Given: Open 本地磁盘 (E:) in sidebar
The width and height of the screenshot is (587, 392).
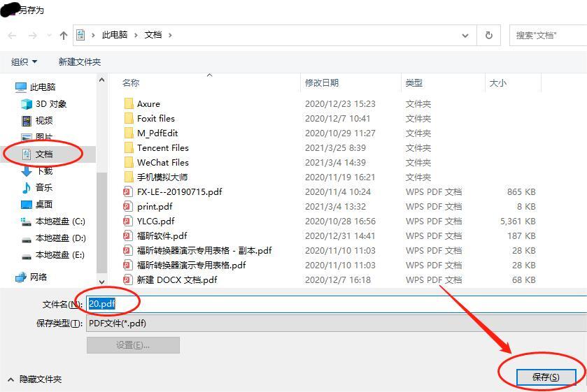Looking at the screenshot, I should (x=53, y=255).
